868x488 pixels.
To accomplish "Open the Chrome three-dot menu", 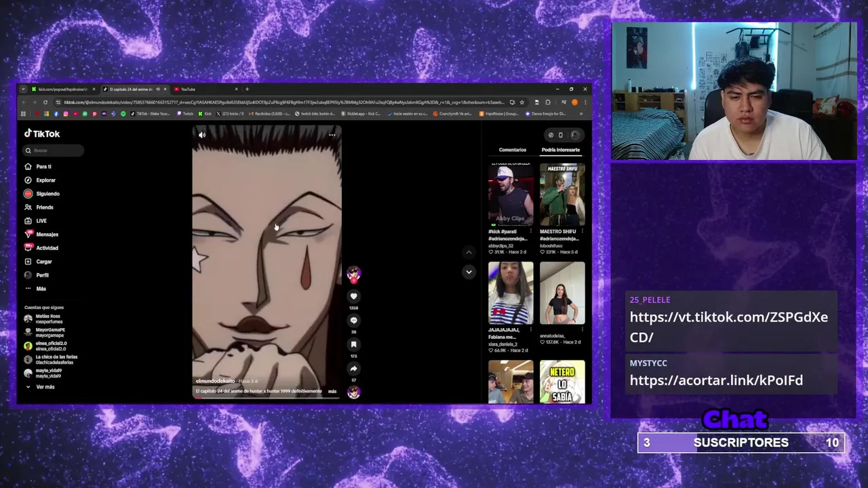I will [x=585, y=102].
